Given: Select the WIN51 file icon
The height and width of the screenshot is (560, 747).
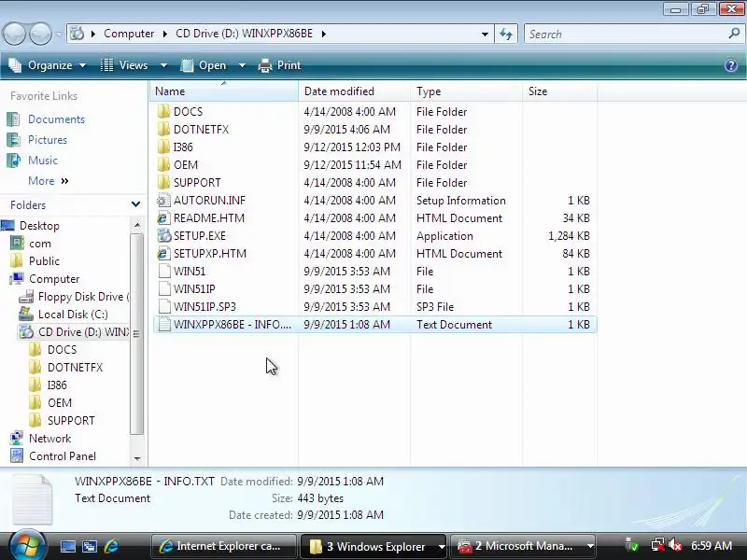Looking at the screenshot, I should [x=163, y=271].
